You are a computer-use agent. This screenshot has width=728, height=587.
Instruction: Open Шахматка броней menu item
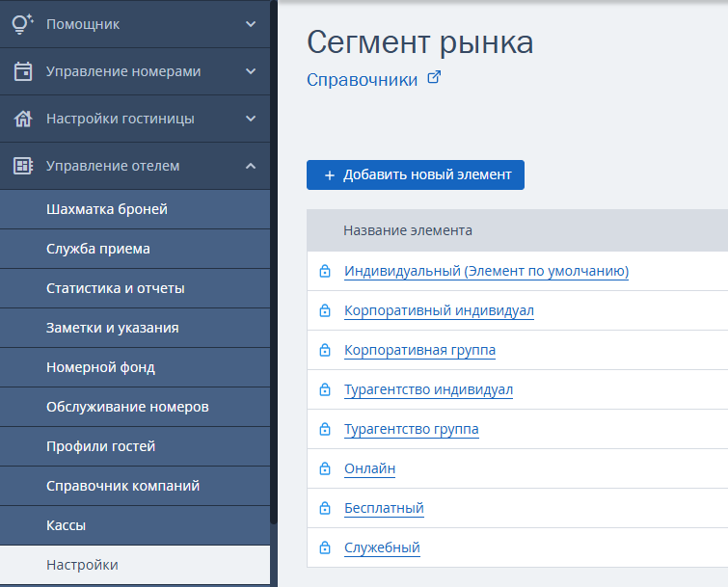[x=107, y=209]
